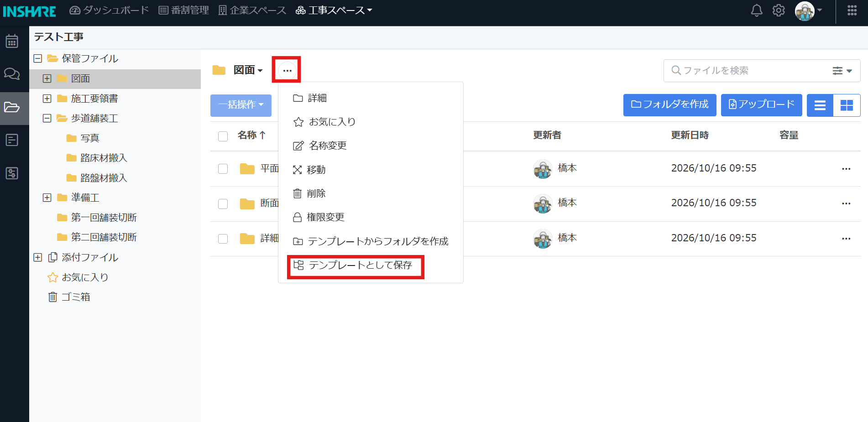Open ゴミ箱 trash in the tree

pos(69,297)
